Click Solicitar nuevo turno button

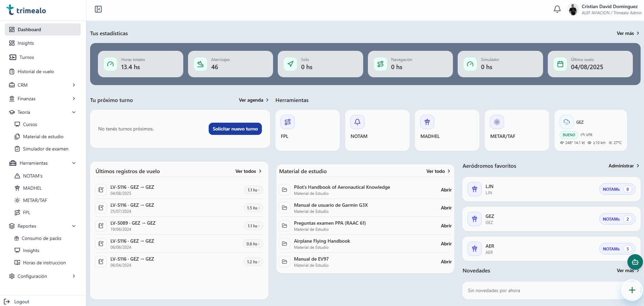click(235, 129)
